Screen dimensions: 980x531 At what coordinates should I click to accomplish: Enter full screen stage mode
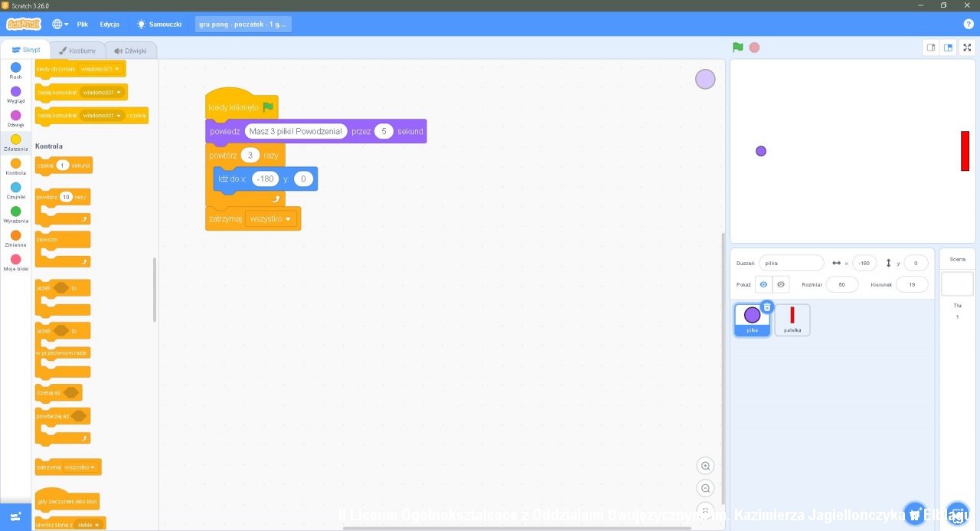tap(967, 48)
